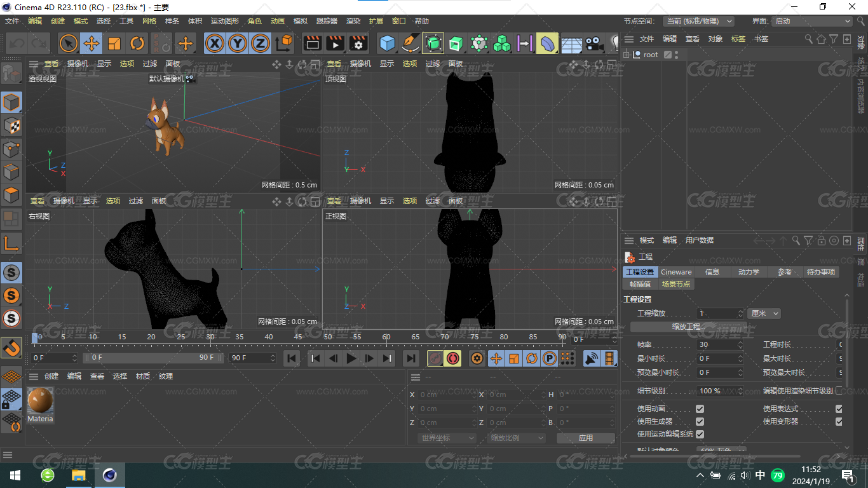Toggle the 使用运动剪辑系统 checkbox
Screen dimensions: 868x488
click(700, 434)
